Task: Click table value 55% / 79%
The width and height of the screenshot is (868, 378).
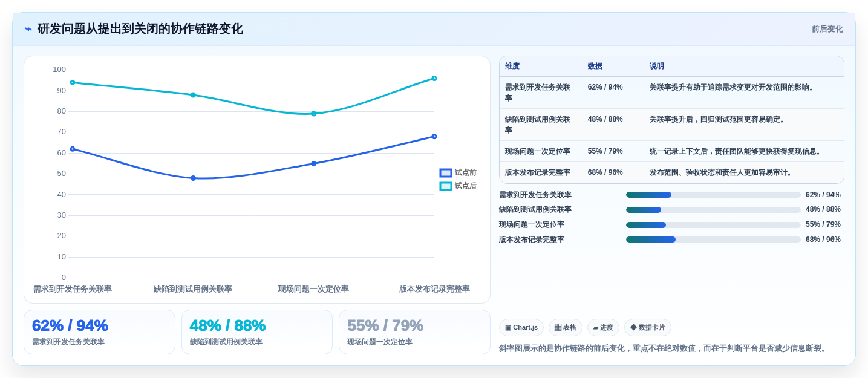Action: point(605,151)
